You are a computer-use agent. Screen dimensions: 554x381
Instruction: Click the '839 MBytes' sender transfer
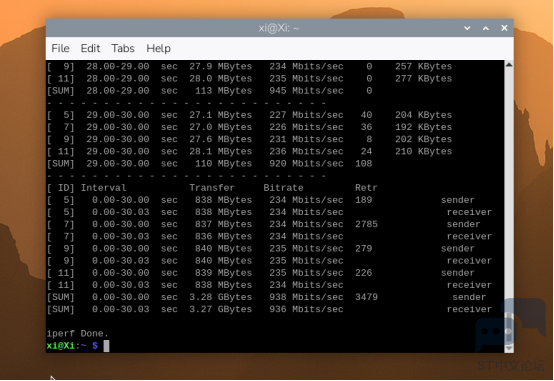coord(223,273)
